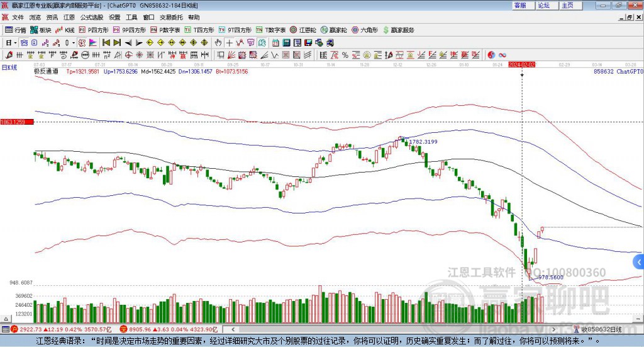
Task: Open the P四方形 tool
Action: [x=94, y=30]
